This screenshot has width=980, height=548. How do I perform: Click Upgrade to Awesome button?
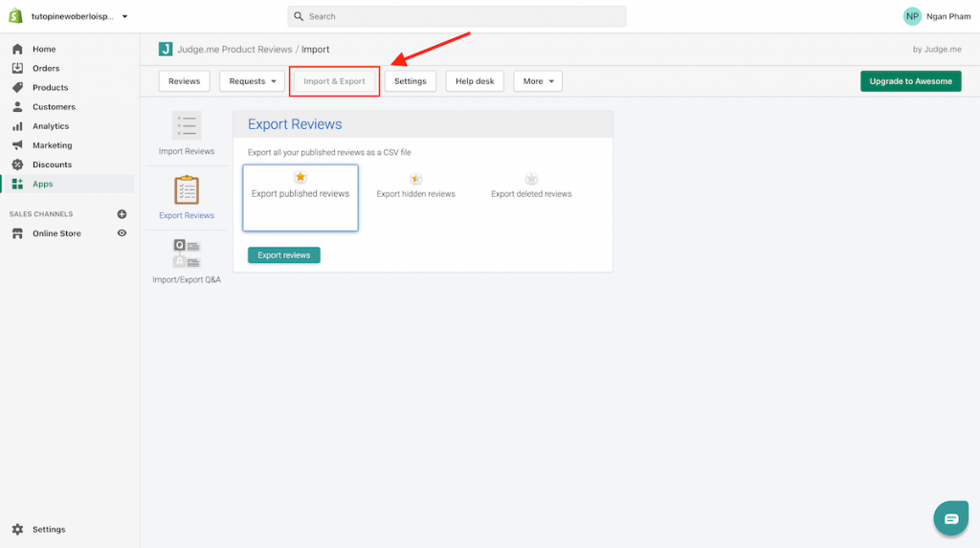click(911, 81)
